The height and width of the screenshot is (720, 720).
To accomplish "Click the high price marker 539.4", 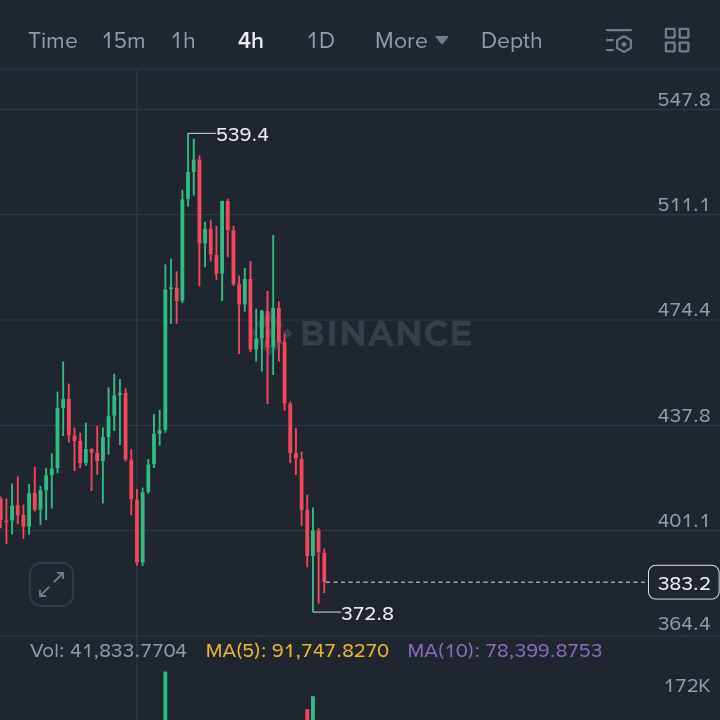I will [x=242, y=135].
